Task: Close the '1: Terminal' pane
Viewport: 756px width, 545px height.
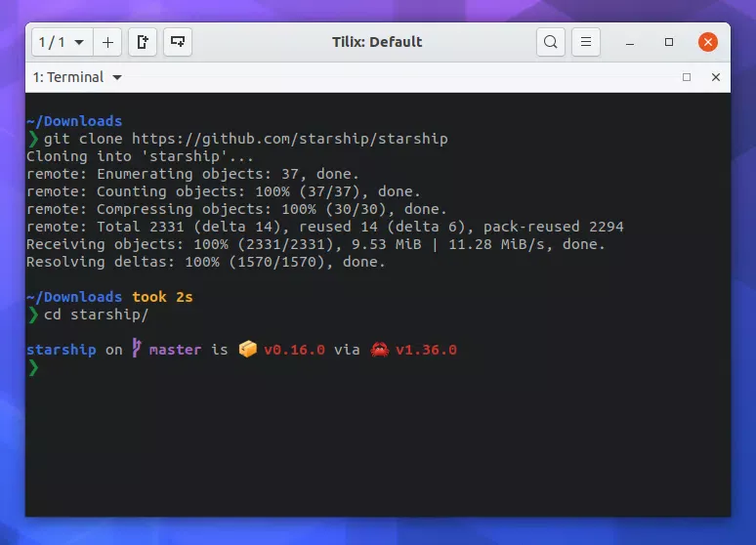Action: click(x=716, y=77)
